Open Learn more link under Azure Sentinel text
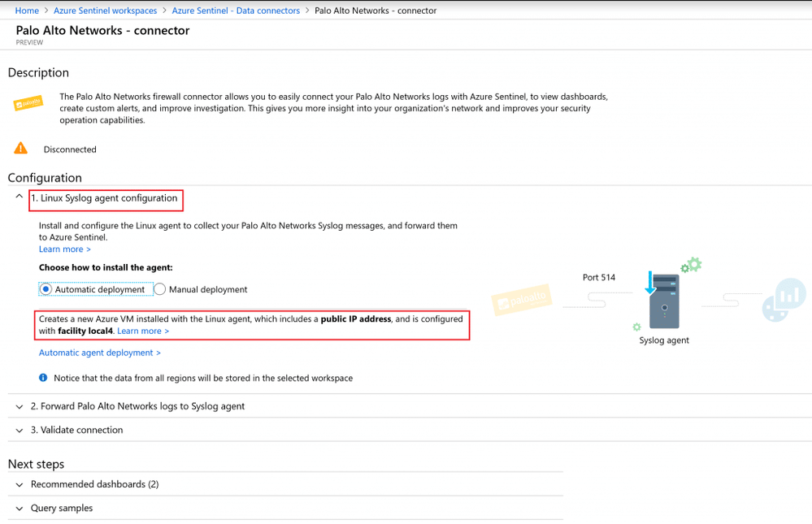Viewport: 812px width, 524px height. point(65,249)
